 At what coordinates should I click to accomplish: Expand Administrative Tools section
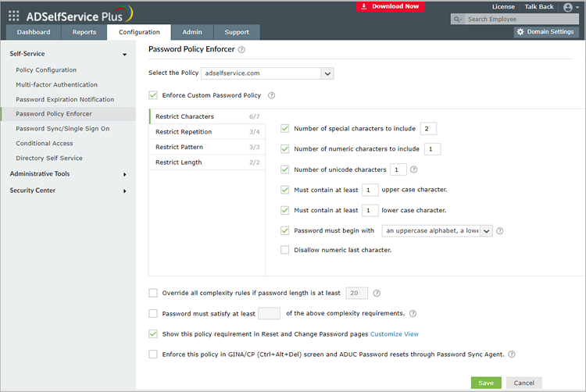[x=125, y=175]
